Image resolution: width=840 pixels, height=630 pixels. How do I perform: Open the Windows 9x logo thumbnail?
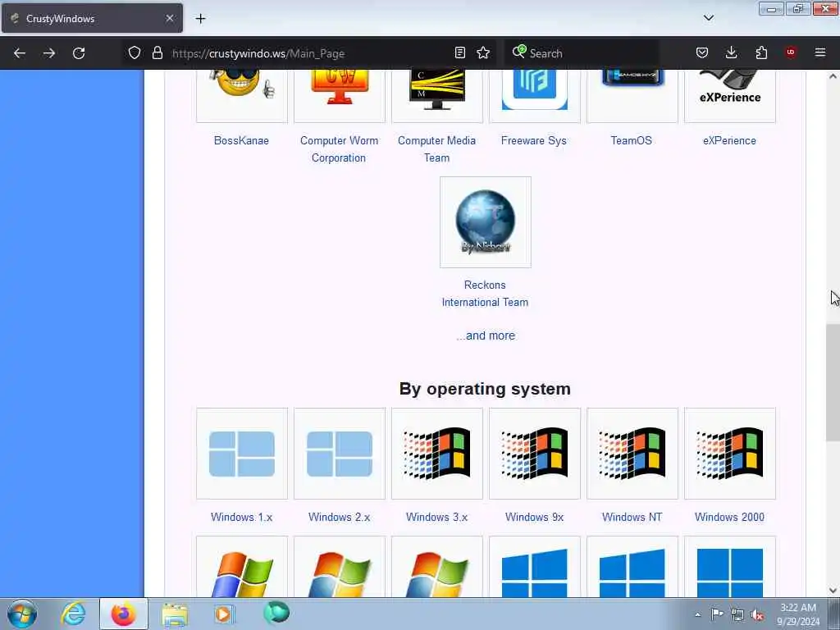pyautogui.click(x=535, y=454)
